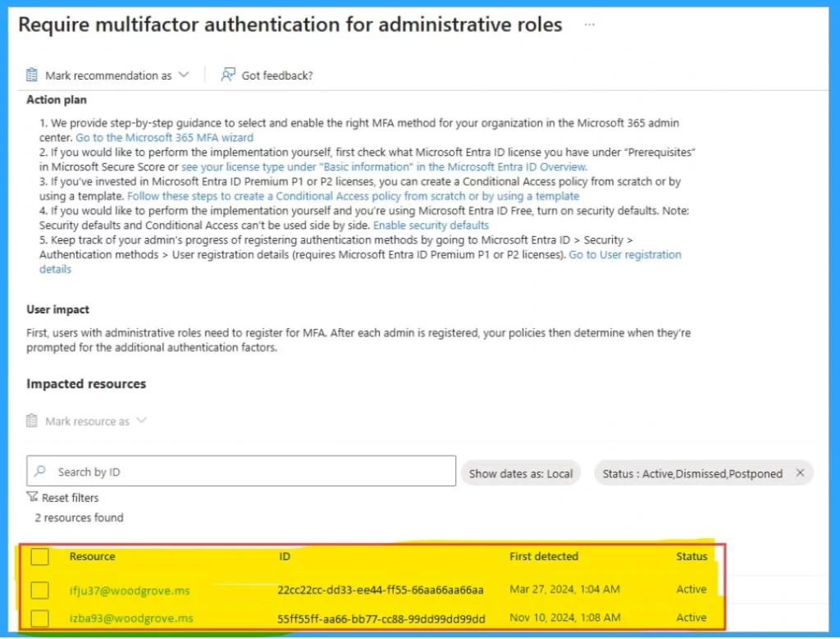840x639 pixels.
Task: Click the date Nov 10, 2024, 1:08 AM
Action: tap(564, 618)
